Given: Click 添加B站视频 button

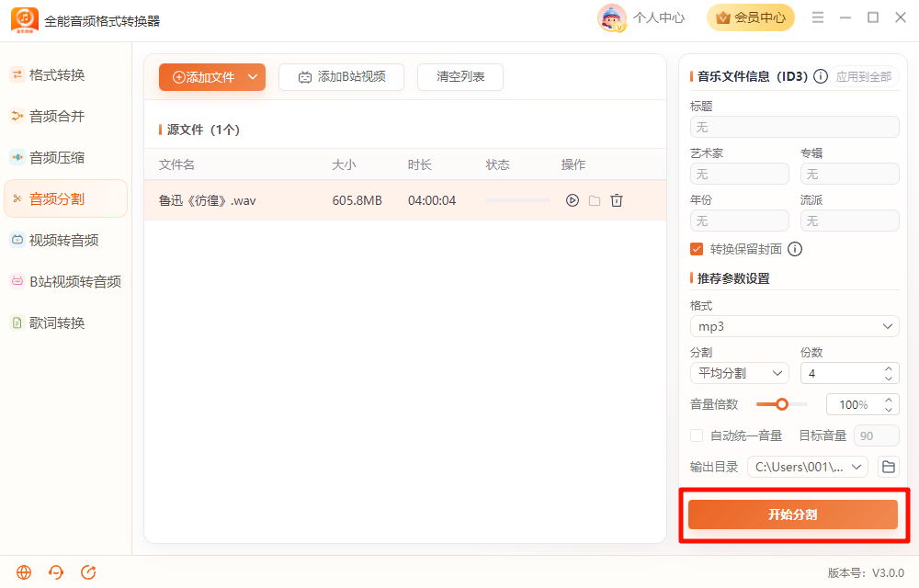Looking at the screenshot, I should coord(341,77).
